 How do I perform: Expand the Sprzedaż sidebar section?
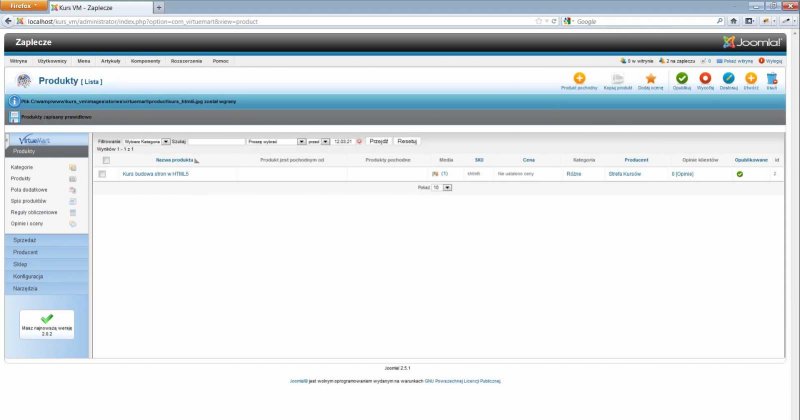(25, 241)
